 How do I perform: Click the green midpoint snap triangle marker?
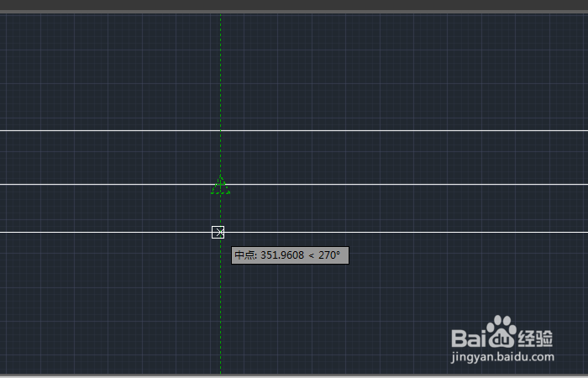pos(220,185)
